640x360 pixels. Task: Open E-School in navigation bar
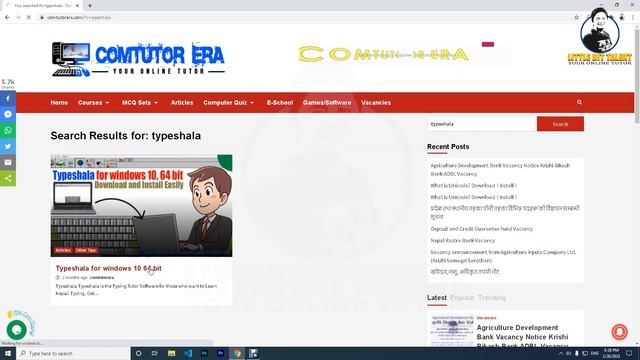(280, 102)
